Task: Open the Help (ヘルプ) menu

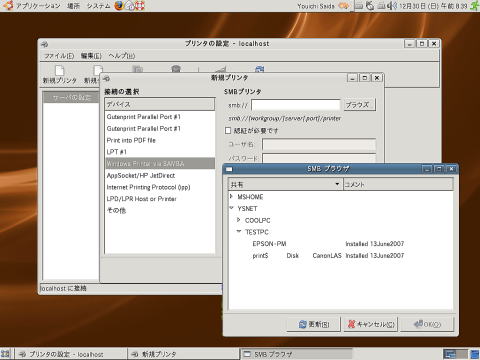Action: click(x=122, y=56)
